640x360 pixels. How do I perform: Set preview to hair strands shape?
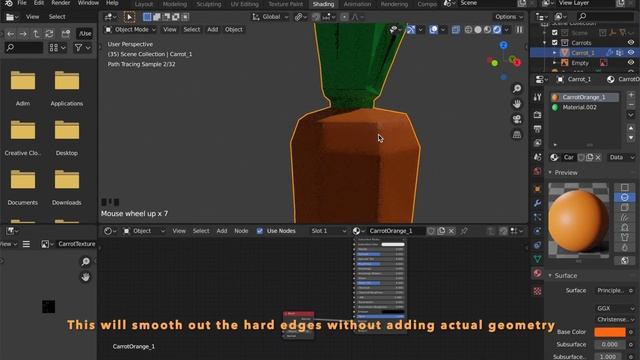(624, 217)
